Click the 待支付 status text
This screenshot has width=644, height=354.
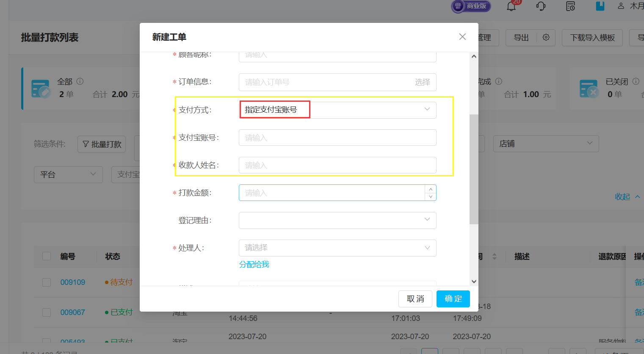121,282
